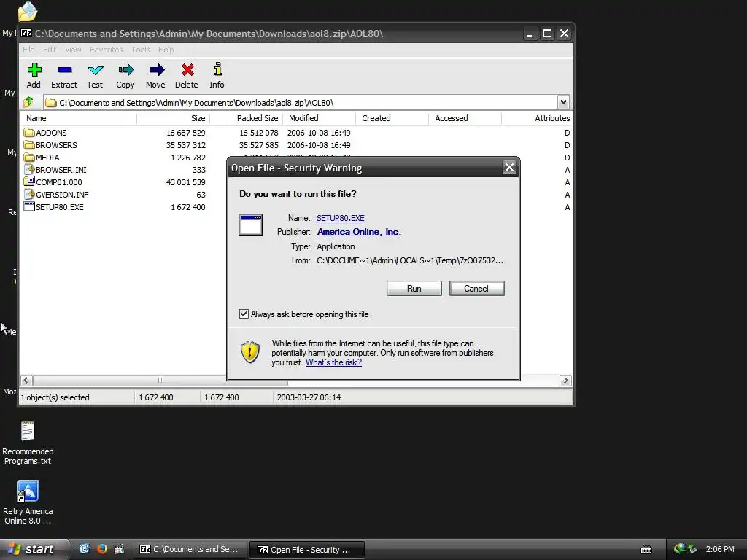This screenshot has height=560, width=747.
Task: Sort by the Packed Size column header
Action: coord(247,118)
